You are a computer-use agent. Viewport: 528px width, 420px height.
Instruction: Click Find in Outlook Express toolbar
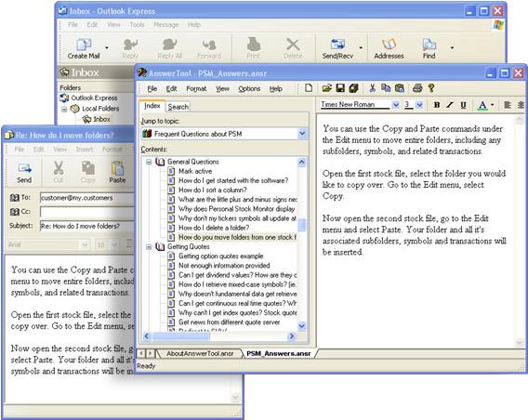click(x=429, y=49)
